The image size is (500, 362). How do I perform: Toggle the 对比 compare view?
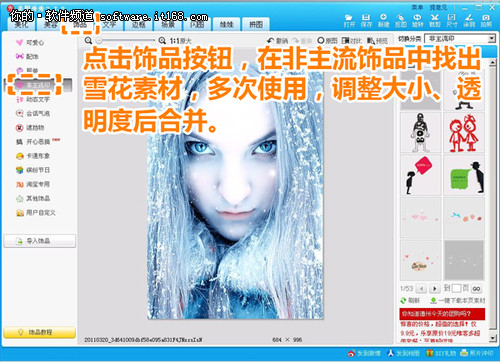(352, 40)
